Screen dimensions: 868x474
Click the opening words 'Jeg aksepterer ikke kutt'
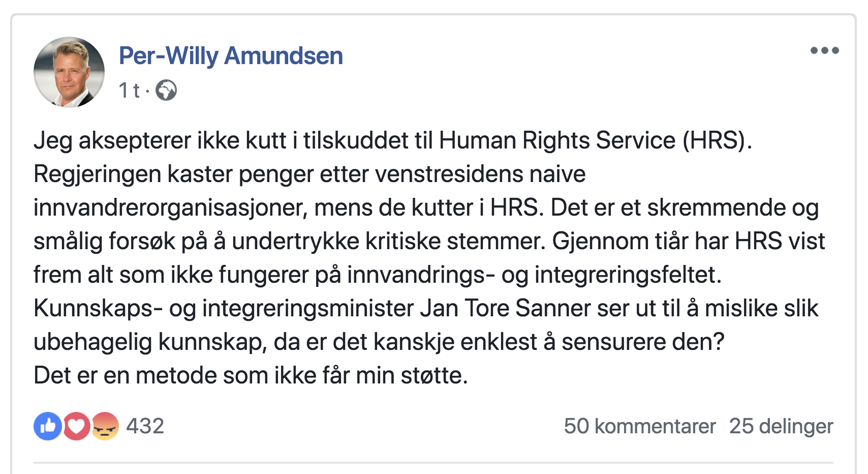(160, 140)
